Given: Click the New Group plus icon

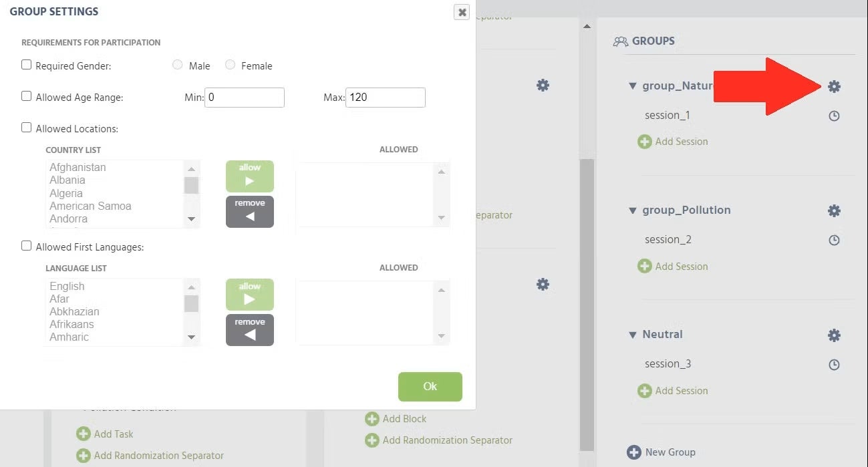Looking at the screenshot, I should click(x=633, y=452).
